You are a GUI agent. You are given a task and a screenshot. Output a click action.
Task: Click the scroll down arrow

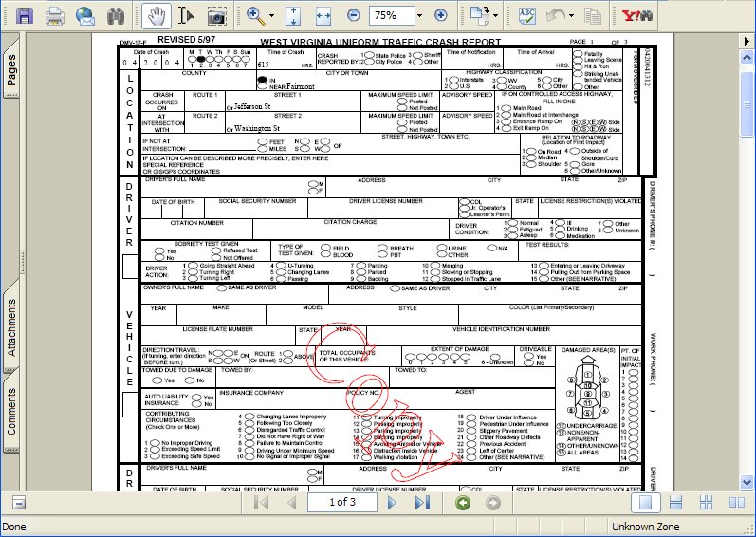click(x=747, y=482)
